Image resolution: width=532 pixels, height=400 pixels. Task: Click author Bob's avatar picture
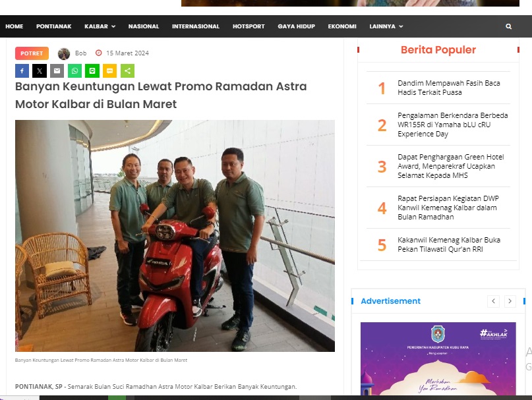[x=64, y=53]
